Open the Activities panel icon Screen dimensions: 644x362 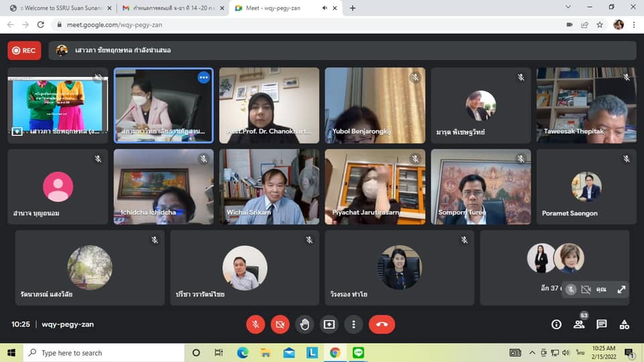(x=625, y=324)
